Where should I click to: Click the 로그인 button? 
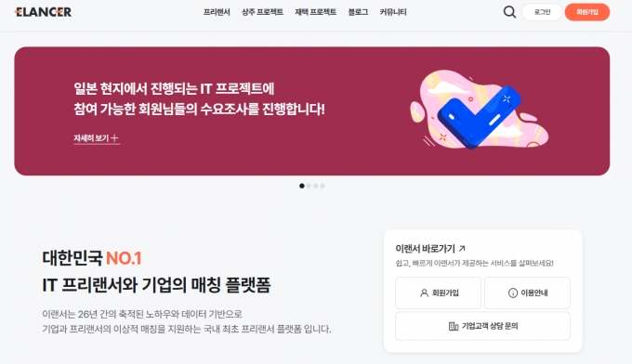tap(542, 12)
